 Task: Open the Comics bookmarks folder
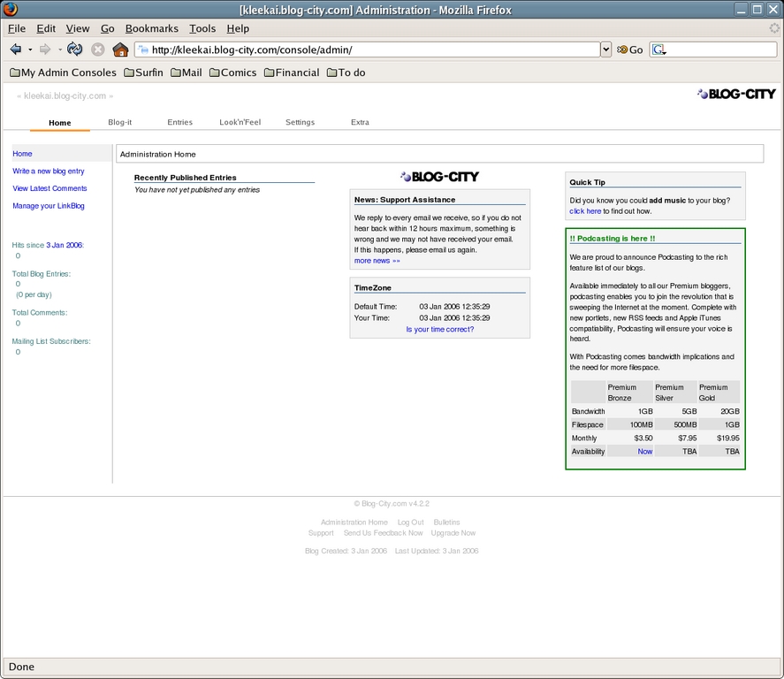click(232, 72)
